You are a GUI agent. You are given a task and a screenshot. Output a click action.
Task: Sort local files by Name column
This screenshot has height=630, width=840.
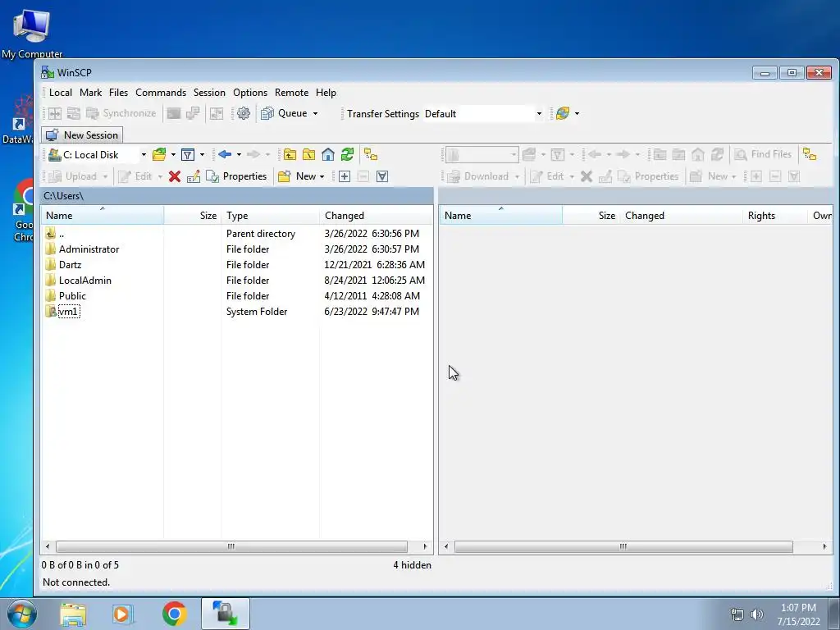tap(103, 216)
